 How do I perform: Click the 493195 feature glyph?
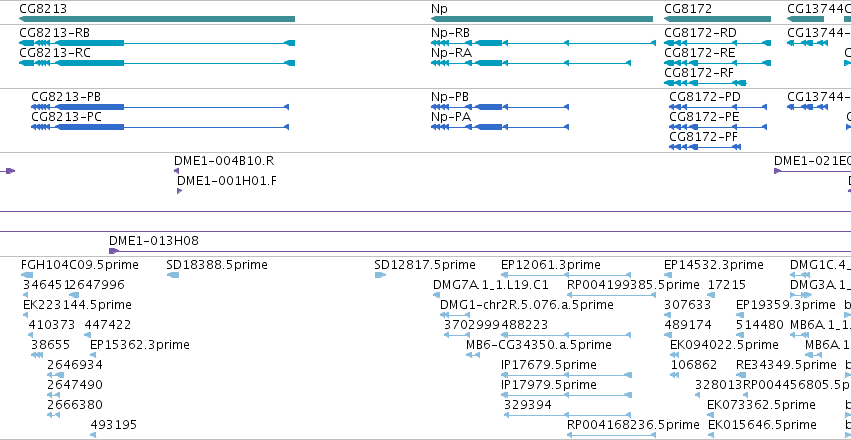point(93,435)
